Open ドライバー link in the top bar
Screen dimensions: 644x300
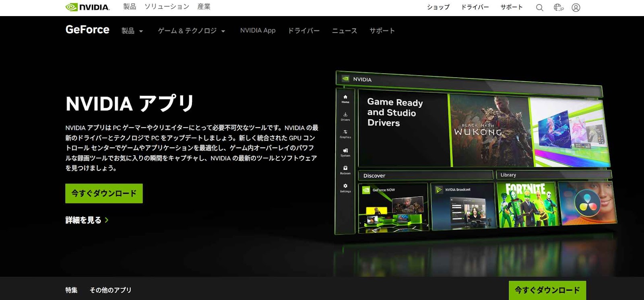pyautogui.click(x=475, y=7)
